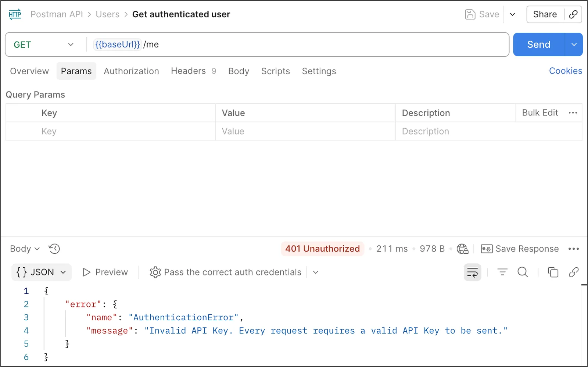Send the request
This screenshot has width=588, height=367.
click(539, 45)
